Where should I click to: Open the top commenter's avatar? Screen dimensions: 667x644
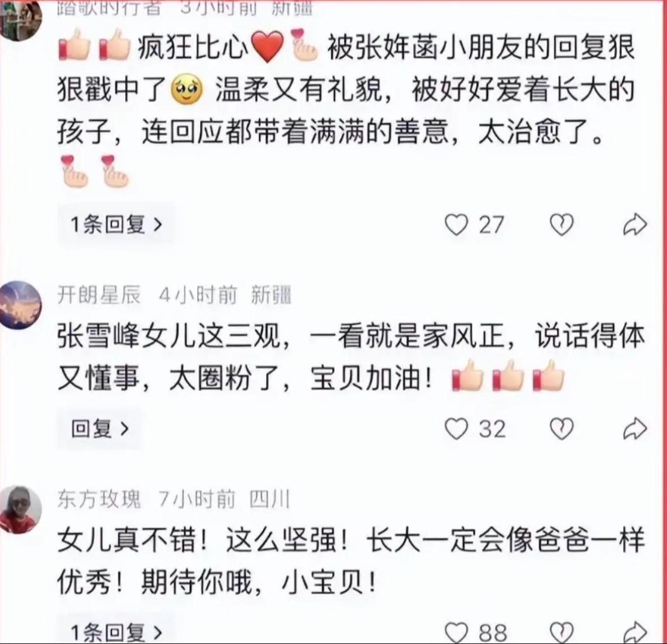coord(19,20)
